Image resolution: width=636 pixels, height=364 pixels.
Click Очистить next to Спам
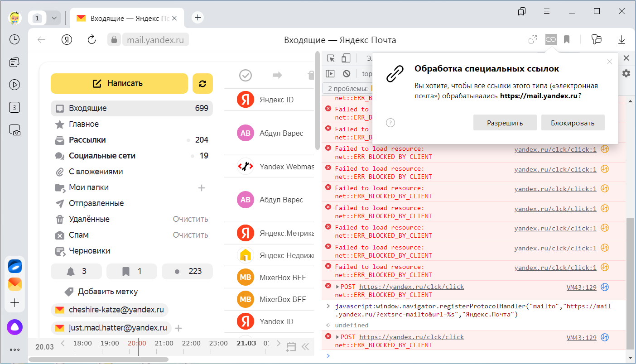point(190,235)
